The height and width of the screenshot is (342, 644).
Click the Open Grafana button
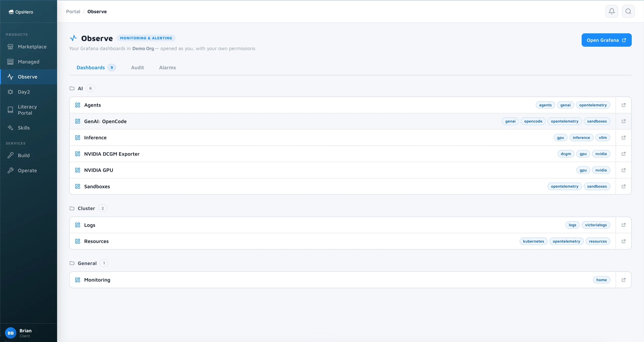point(606,40)
